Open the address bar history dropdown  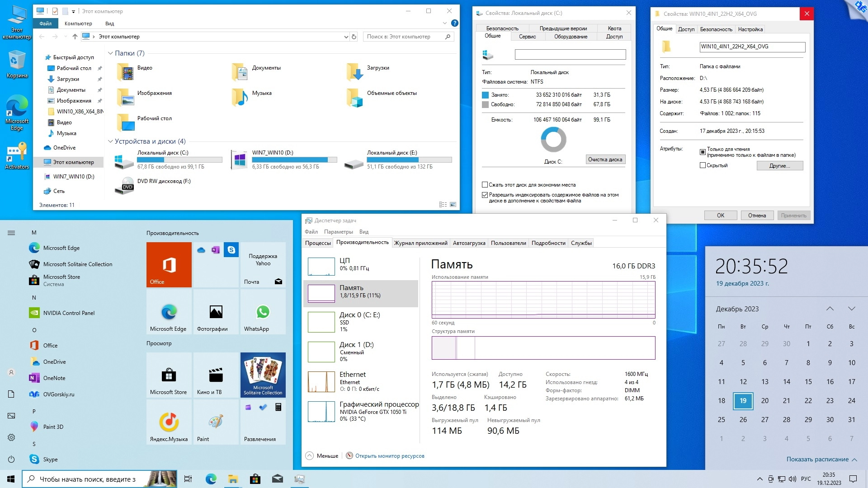pyautogui.click(x=346, y=37)
